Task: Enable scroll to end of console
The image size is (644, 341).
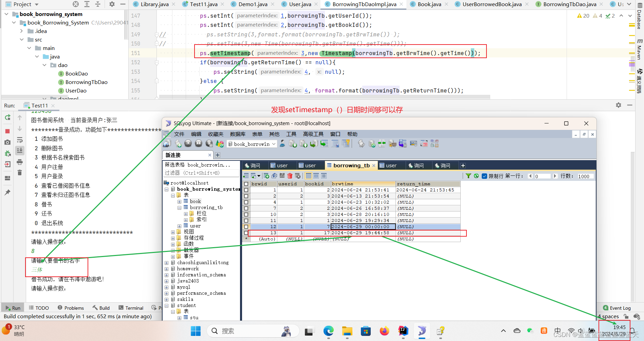Action: 20,150
